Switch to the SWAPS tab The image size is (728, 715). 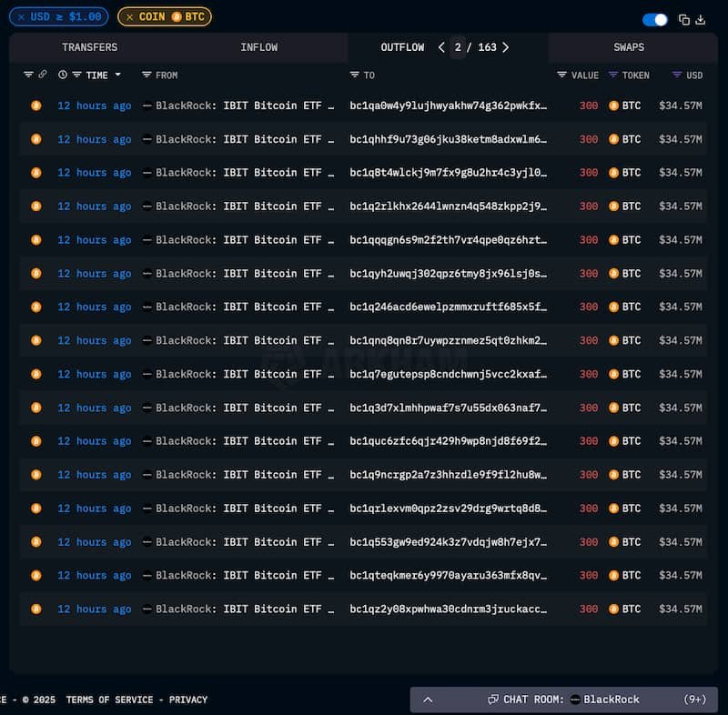click(628, 46)
